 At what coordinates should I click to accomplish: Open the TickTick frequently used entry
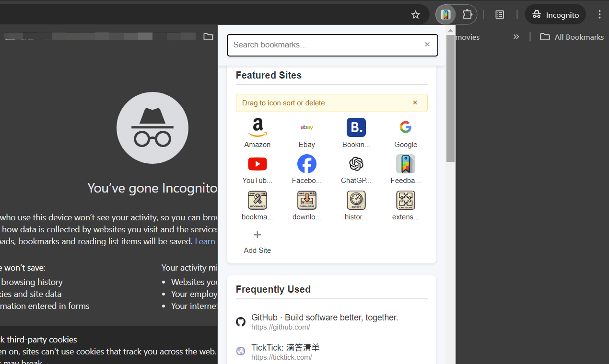pyautogui.click(x=331, y=352)
